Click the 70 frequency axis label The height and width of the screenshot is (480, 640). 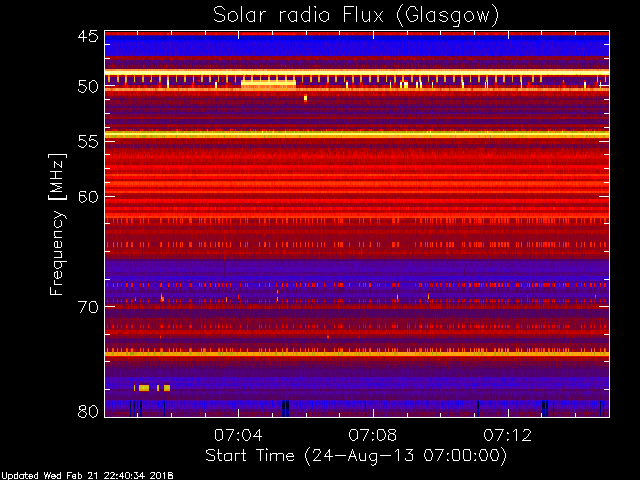(88, 307)
